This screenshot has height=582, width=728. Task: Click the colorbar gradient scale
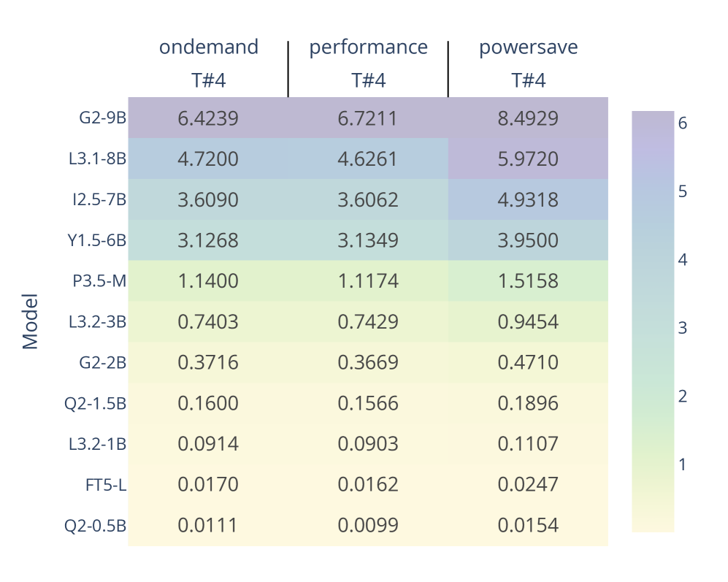653,321
